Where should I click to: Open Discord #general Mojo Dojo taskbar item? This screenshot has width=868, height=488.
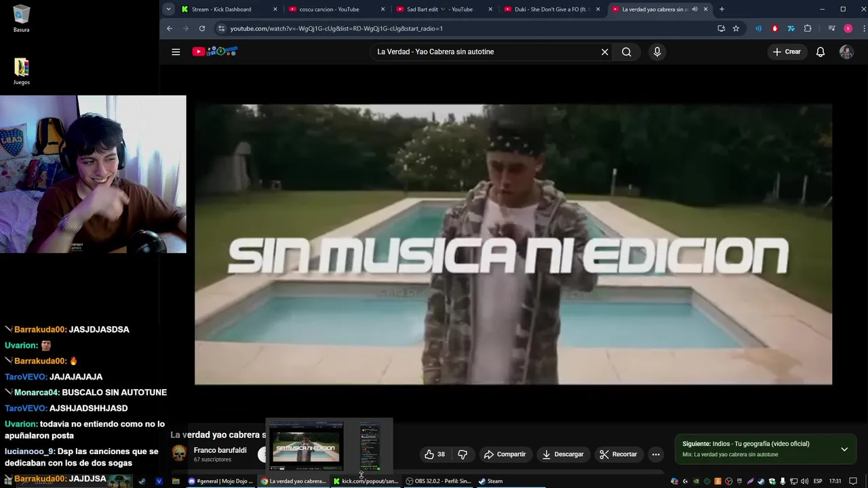point(221,481)
